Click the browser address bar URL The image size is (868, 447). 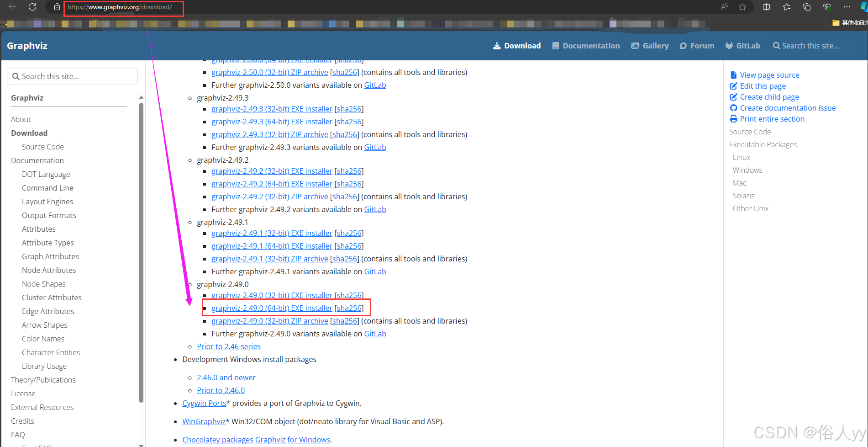tap(120, 7)
